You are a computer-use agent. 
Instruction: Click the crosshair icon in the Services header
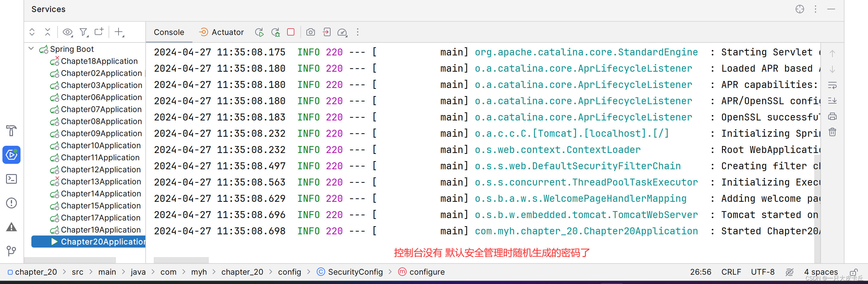click(x=800, y=9)
